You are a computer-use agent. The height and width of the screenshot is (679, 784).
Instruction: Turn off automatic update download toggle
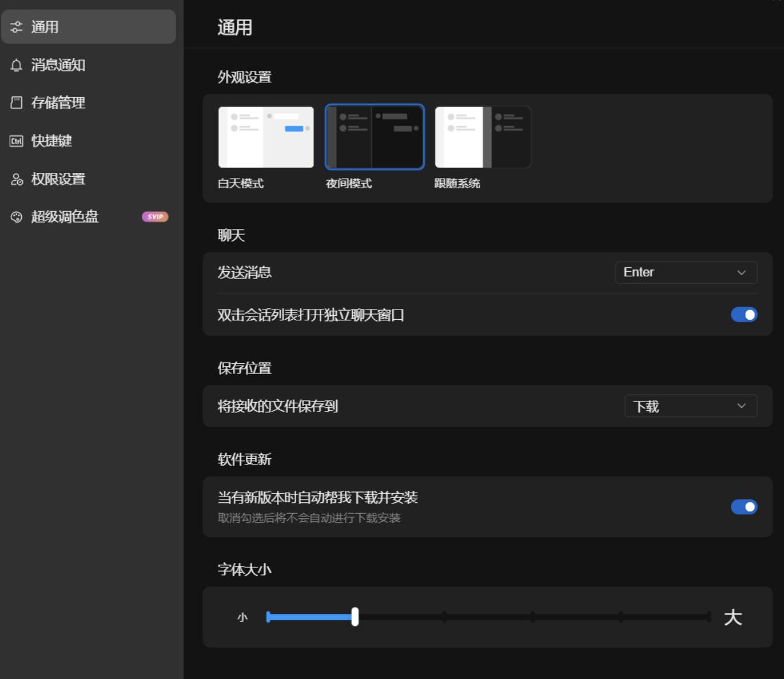(744, 506)
